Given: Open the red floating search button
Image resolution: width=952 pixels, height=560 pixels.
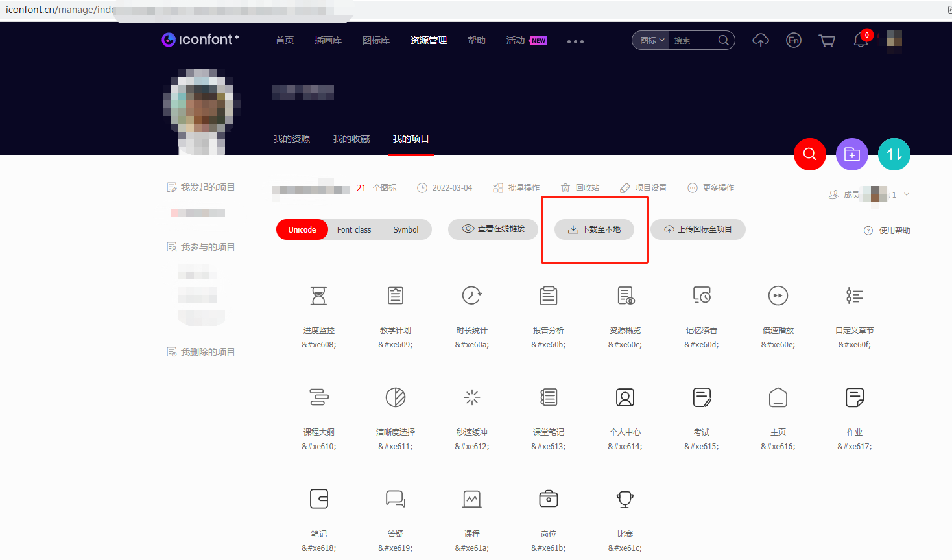Looking at the screenshot, I should tap(809, 154).
